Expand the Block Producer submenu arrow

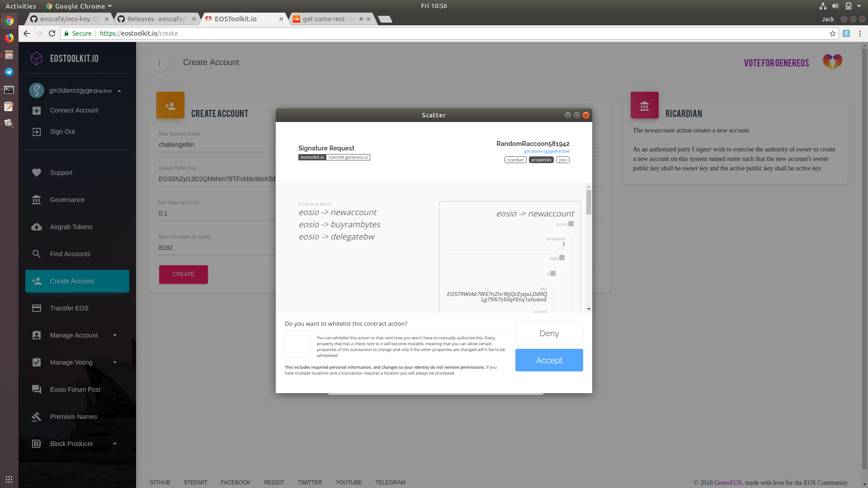115,444
